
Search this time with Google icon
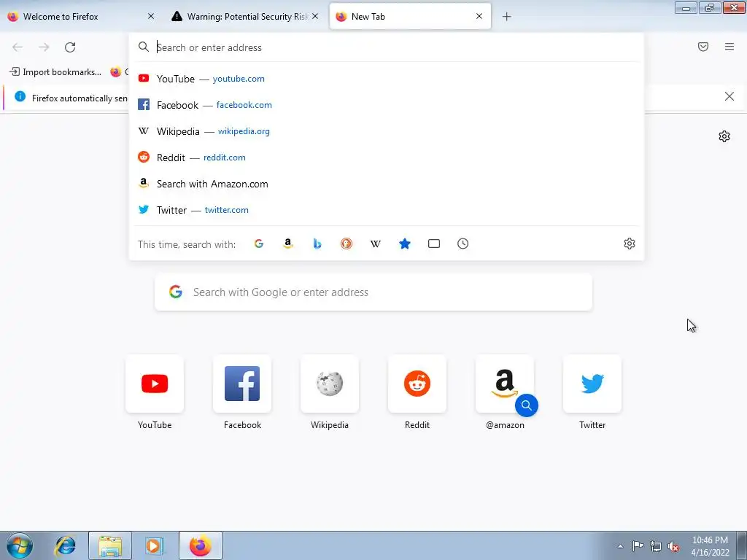click(x=259, y=244)
